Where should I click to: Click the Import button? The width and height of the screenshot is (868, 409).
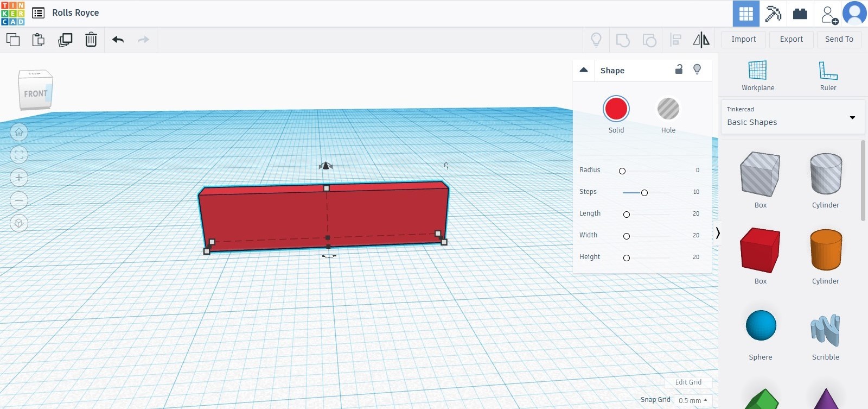(x=744, y=40)
